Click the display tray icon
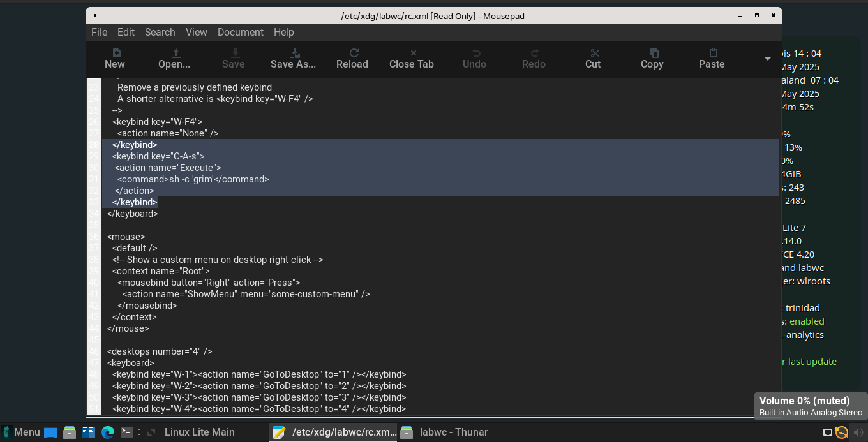Image resolution: width=868 pixels, height=442 pixels. [x=828, y=432]
